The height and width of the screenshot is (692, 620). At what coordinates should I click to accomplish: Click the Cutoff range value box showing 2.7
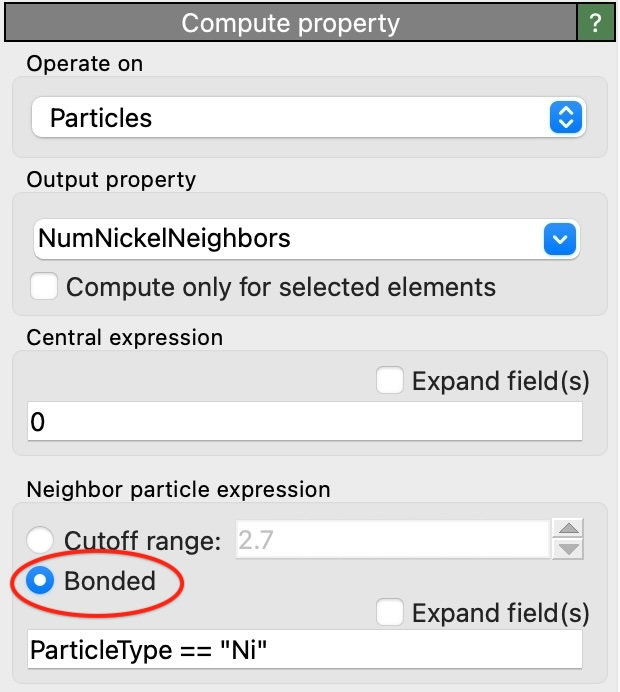[x=392, y=541]
